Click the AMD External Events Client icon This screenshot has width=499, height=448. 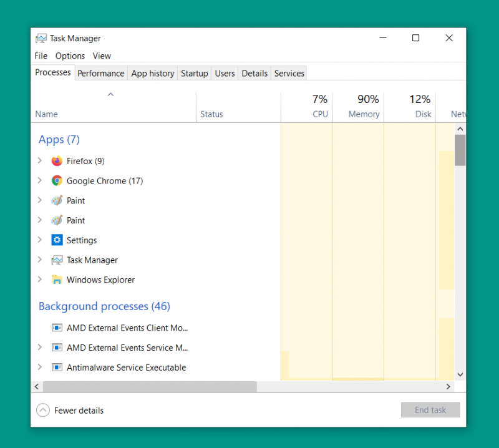click(57, 328)
